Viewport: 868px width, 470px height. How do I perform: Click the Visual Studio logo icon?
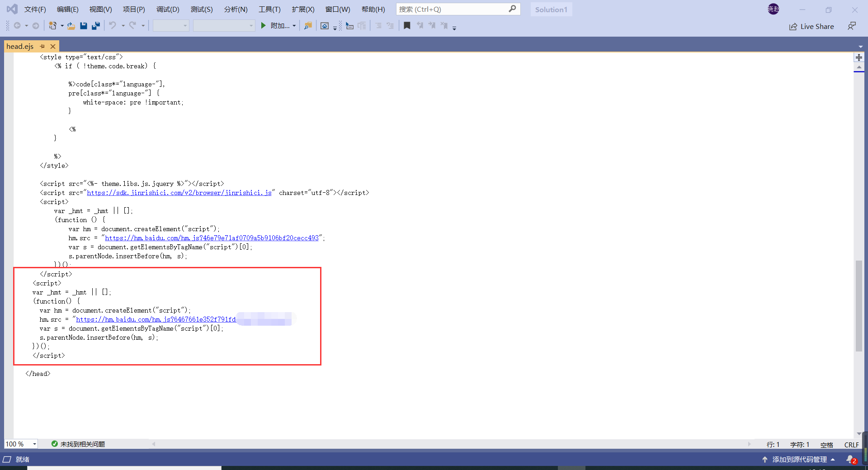[x=12, y=9]
